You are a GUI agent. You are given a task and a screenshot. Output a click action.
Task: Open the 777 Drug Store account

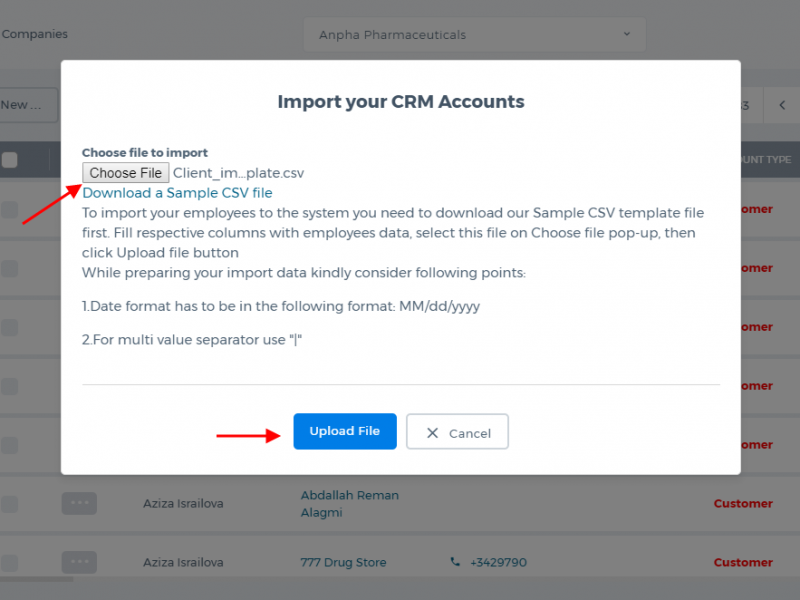click(x=343, y=562)
